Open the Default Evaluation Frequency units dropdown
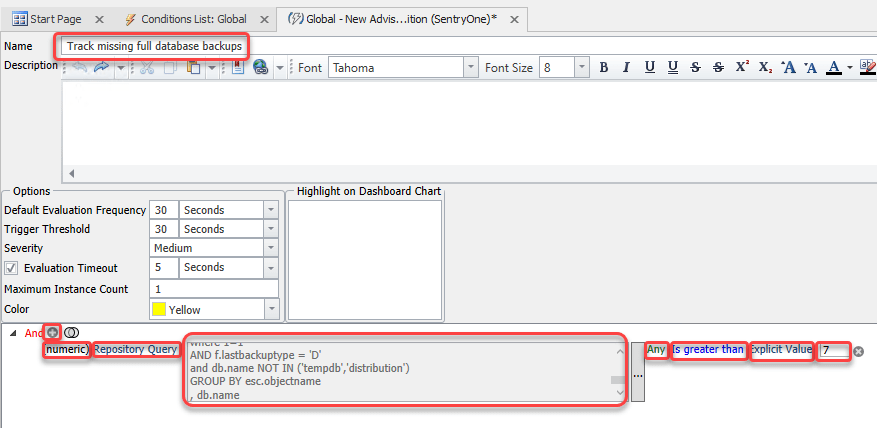This screenshot has height=428, width=877. pos(270,210)
